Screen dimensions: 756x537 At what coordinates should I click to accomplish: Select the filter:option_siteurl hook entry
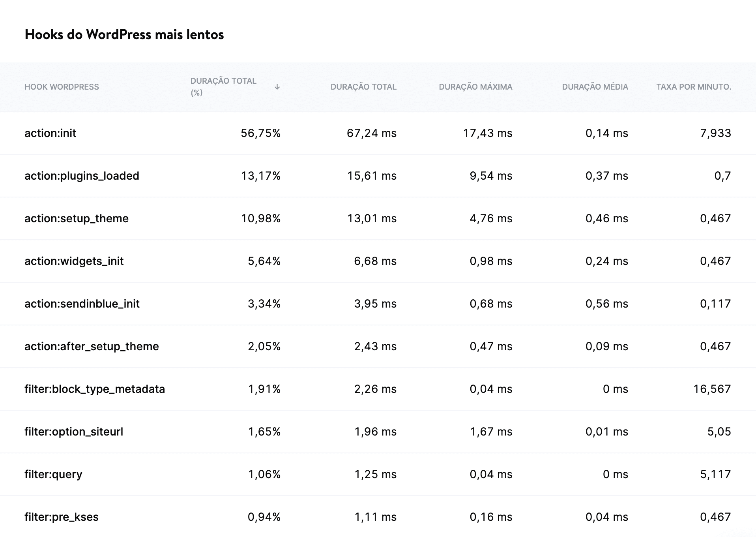74,432
